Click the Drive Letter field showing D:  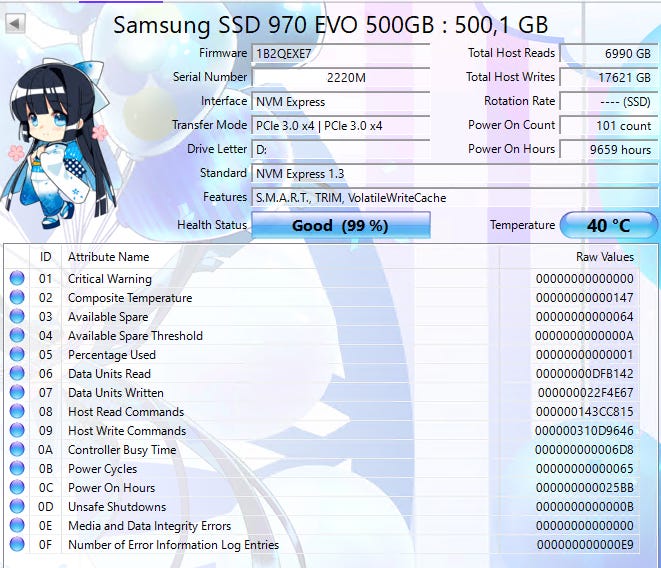(341, 150)
